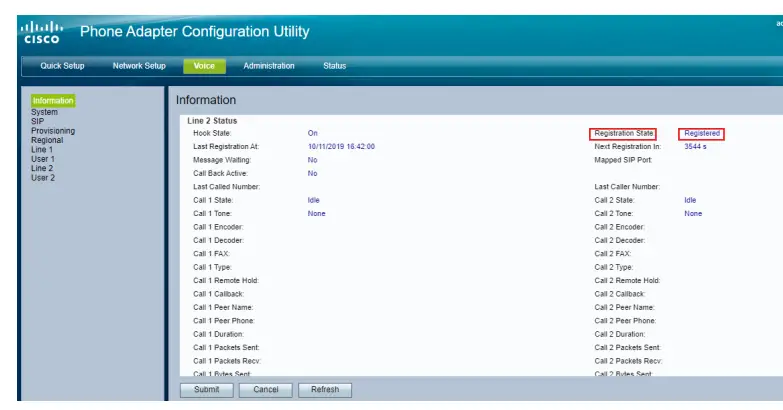This screenshot has height=410, width=783.
Task: Click the Next Registration In label
Action: click(628, 147)
